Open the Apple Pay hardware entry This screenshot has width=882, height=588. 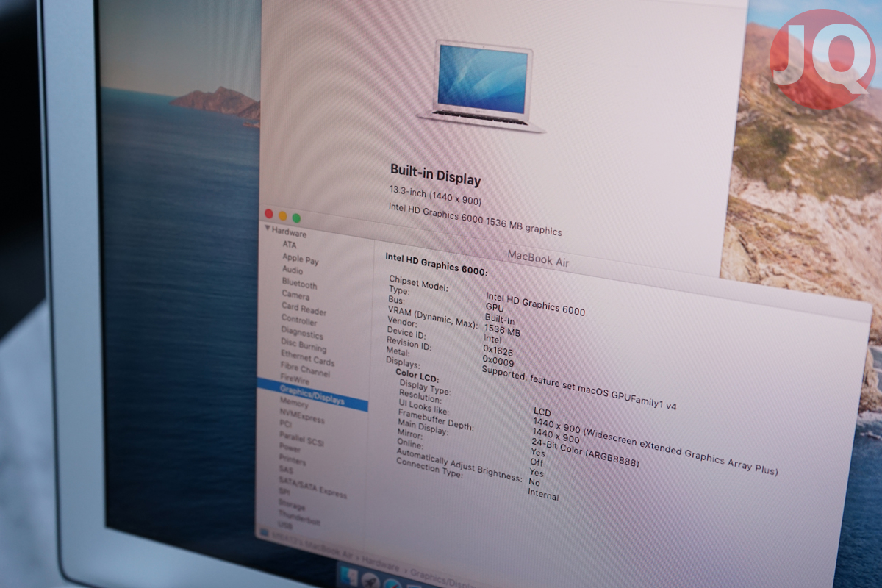click(x=301, y=259)
